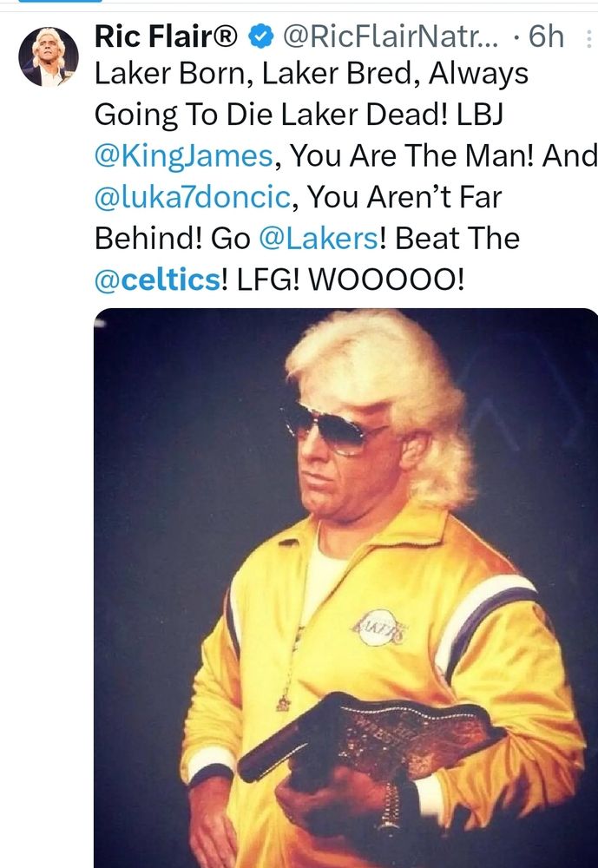
Task: Go to the @celtics account mention
Action: click(x=158, y=279)
